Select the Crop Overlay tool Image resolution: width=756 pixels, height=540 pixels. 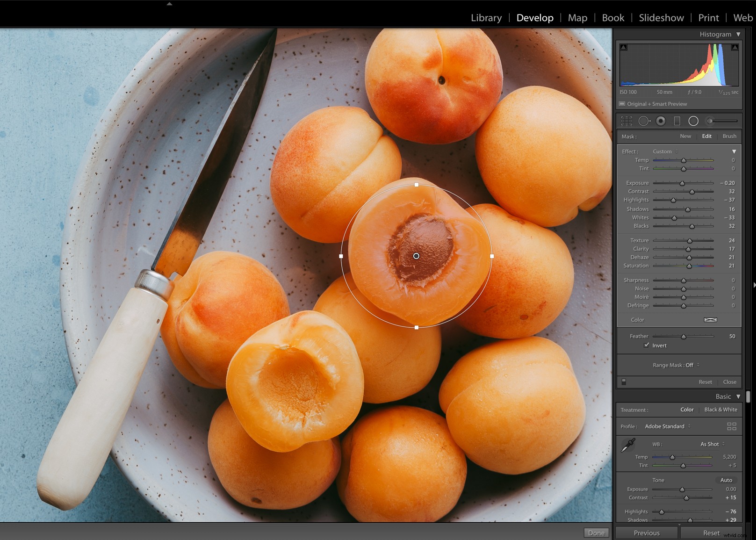(626, 121)
